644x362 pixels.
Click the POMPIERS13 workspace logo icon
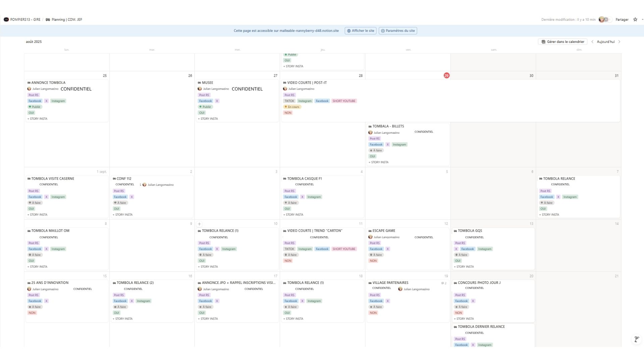[x=6, y=19]
